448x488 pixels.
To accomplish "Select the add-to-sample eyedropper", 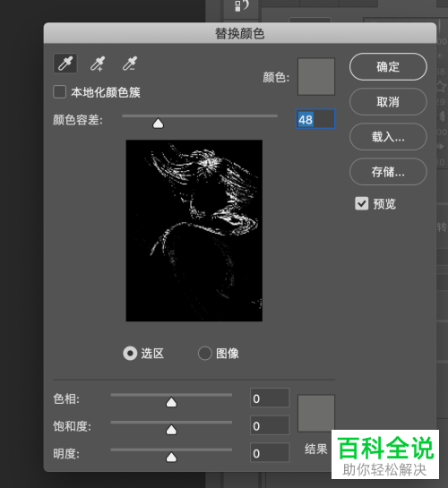I will (x=98, y=64).
